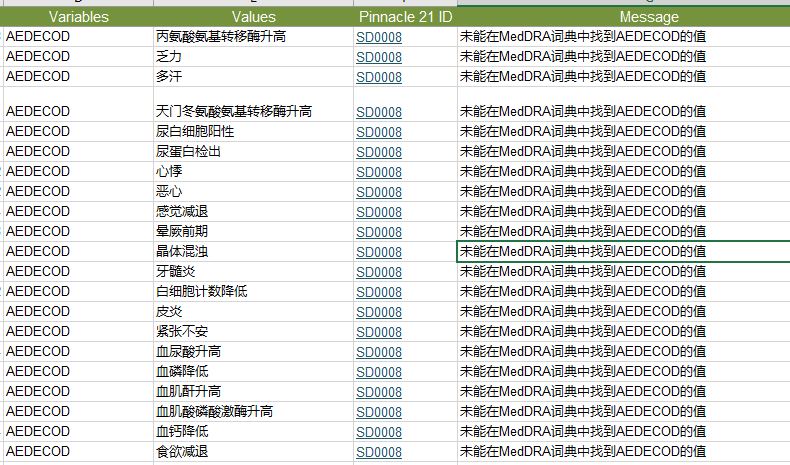Open the SD0008 link in the 血肌酸磷酸激酶升高 row
This screenshot has height=465, width=790.
point(379,412)
